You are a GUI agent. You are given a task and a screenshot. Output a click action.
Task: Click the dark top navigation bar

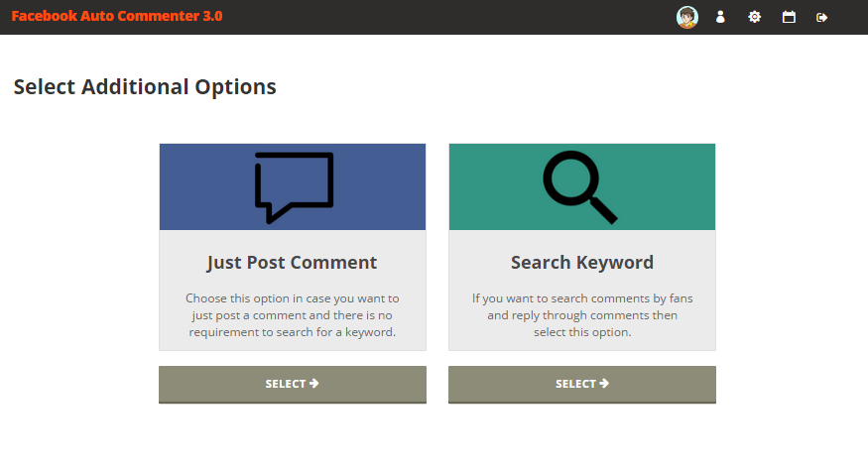[x=446, y=17]
